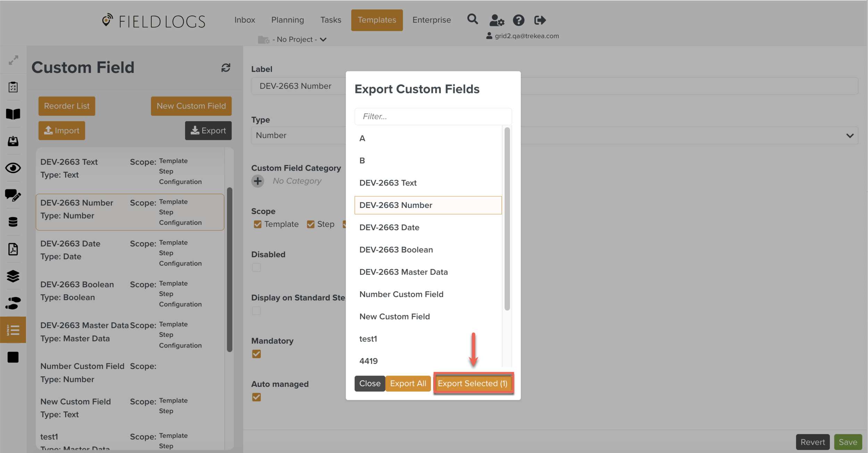Toggle the Auto managed checkbox
The width and height of the screenshot is (868, 453).
257,397
